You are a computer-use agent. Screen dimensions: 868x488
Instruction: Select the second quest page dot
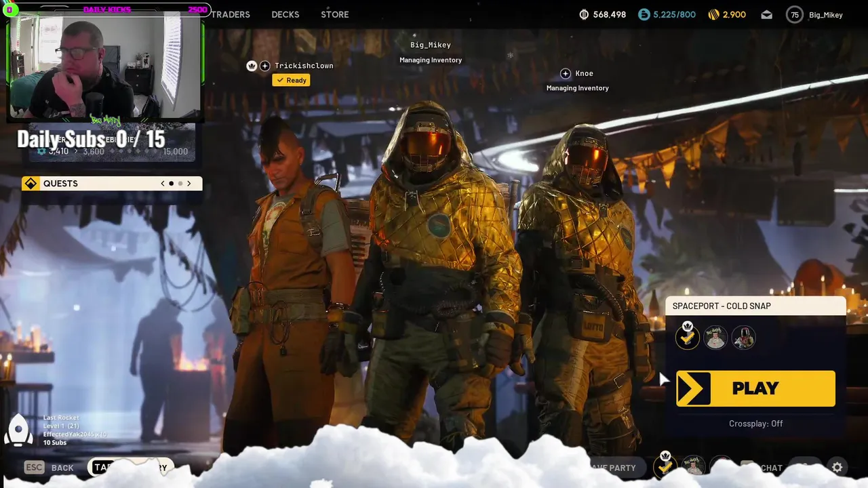point(180,184)
